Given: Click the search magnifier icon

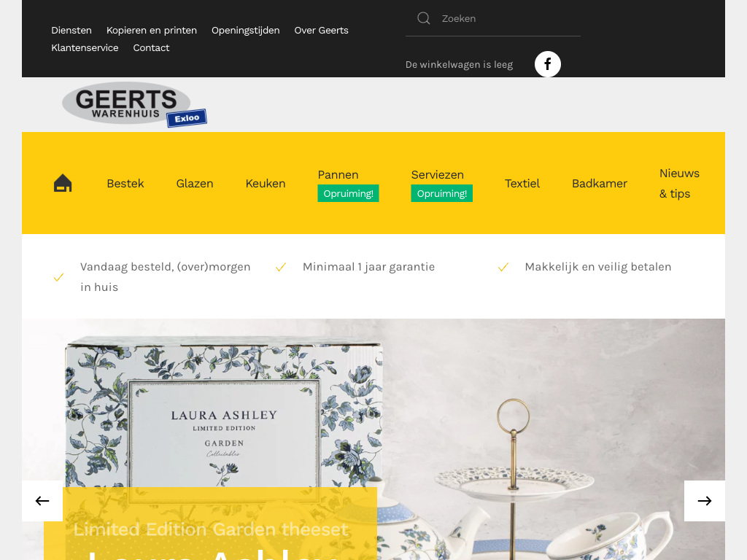Looking at the screenshot, I should coord(424,18).
